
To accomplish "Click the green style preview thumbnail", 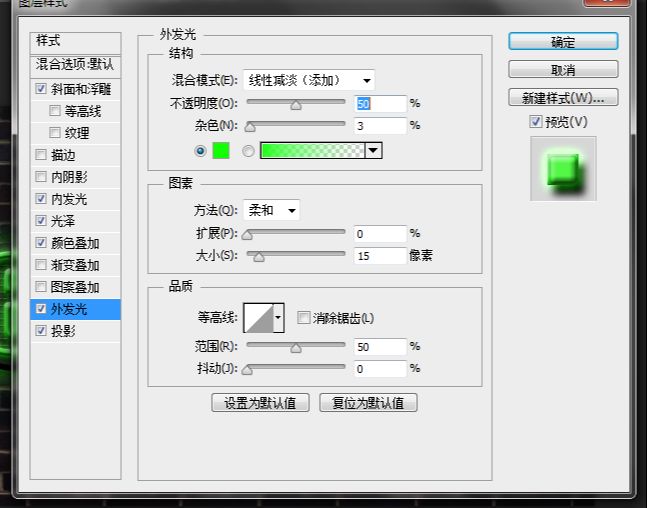I will pyautogui.click(x=563, y=169).
